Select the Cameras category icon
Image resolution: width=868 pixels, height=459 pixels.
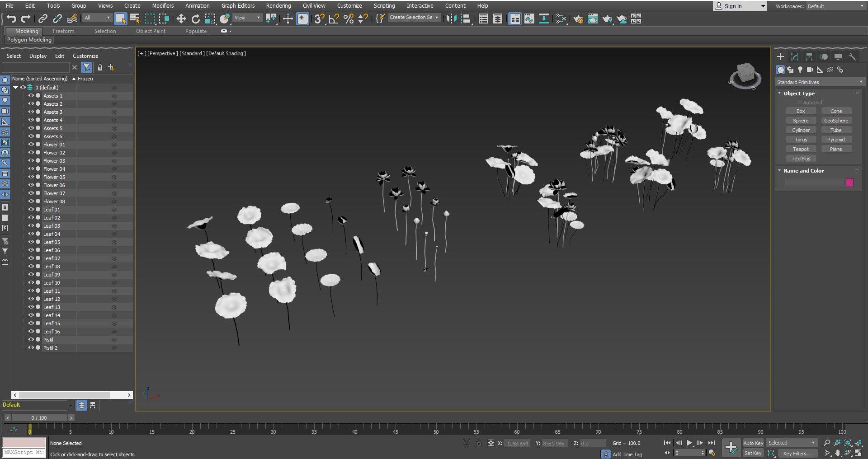810,70
